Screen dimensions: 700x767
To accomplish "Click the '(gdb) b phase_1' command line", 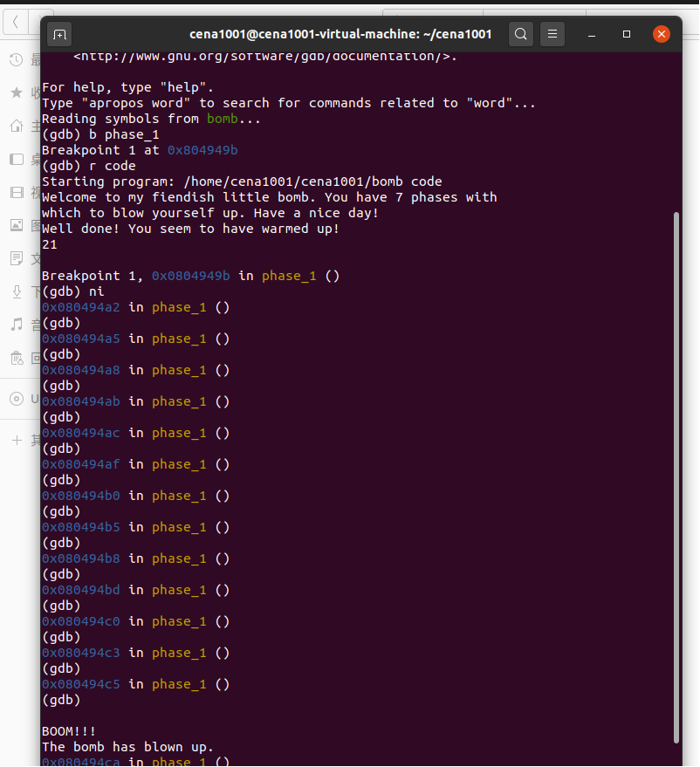I will [100, 134].
